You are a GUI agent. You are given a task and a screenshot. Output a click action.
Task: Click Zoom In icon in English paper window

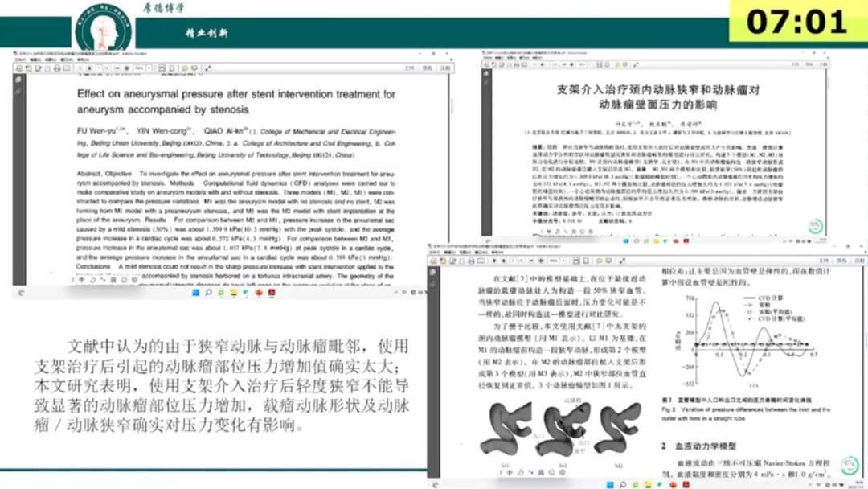126,68
